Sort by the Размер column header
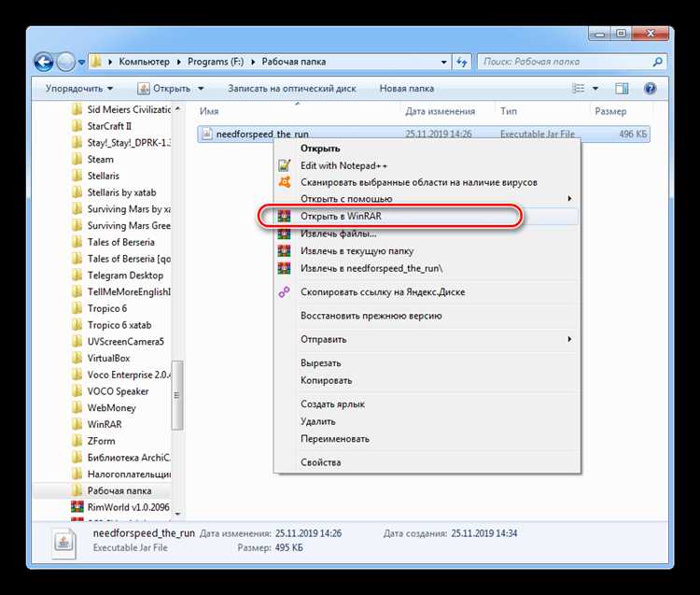The image size is (700, 595). [610, 111]
